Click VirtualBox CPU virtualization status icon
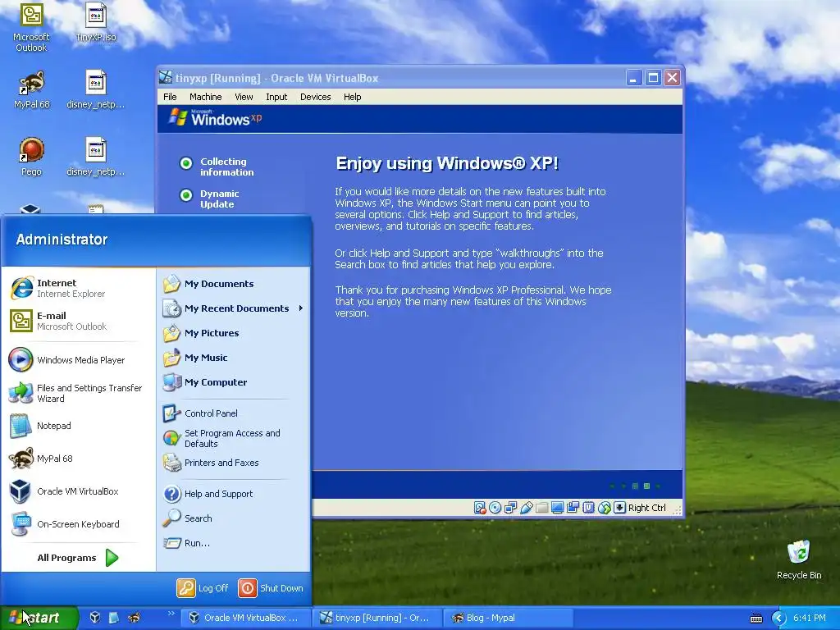Image resolution: width=840 pixels, height=630 pixels. tap(588, 507)
